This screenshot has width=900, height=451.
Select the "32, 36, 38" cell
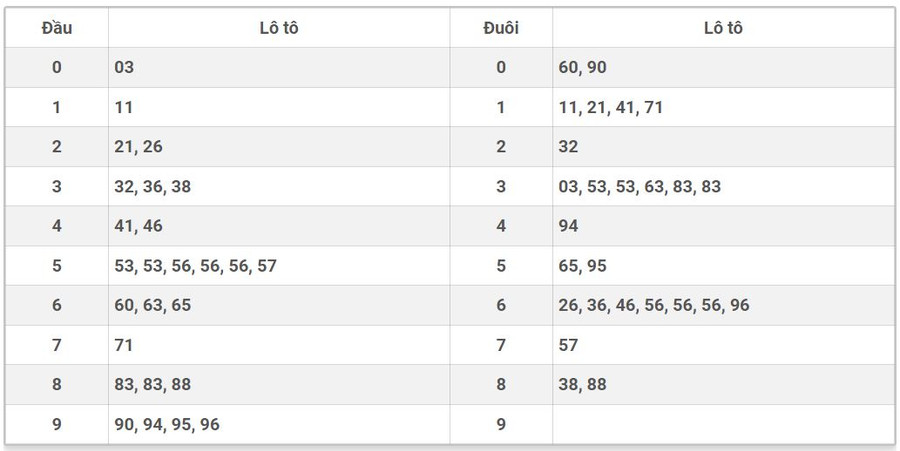click(x=153, y=186)
